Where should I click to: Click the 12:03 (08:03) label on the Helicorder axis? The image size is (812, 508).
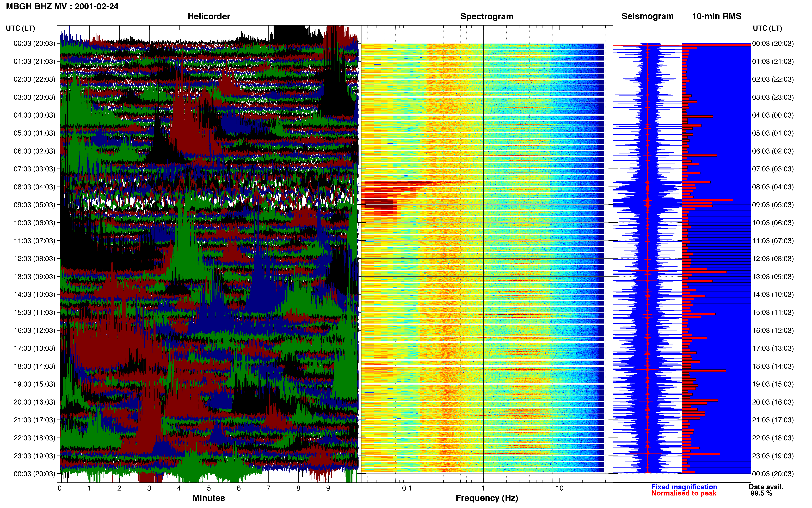(34, 259)
